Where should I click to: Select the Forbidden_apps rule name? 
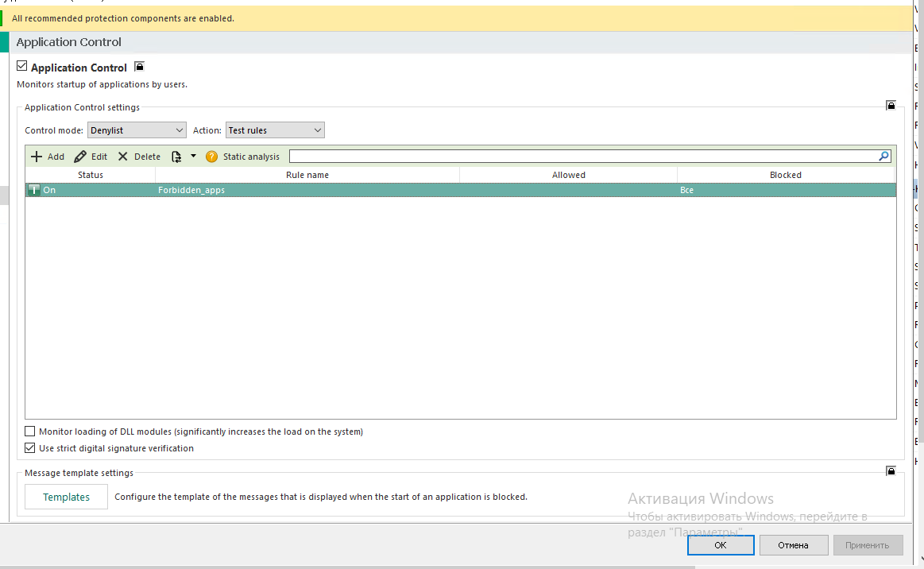(x=191, y=190)
